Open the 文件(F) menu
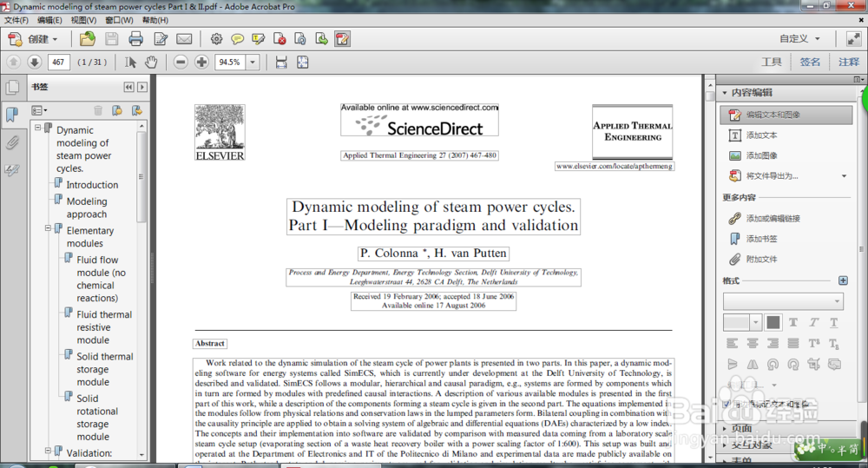The width and height of the screenshot is (868, 468). point(16,20)
